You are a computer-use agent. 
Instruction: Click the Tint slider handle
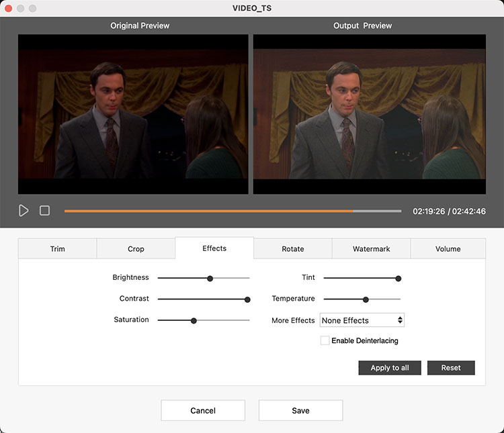click(398, 279)
